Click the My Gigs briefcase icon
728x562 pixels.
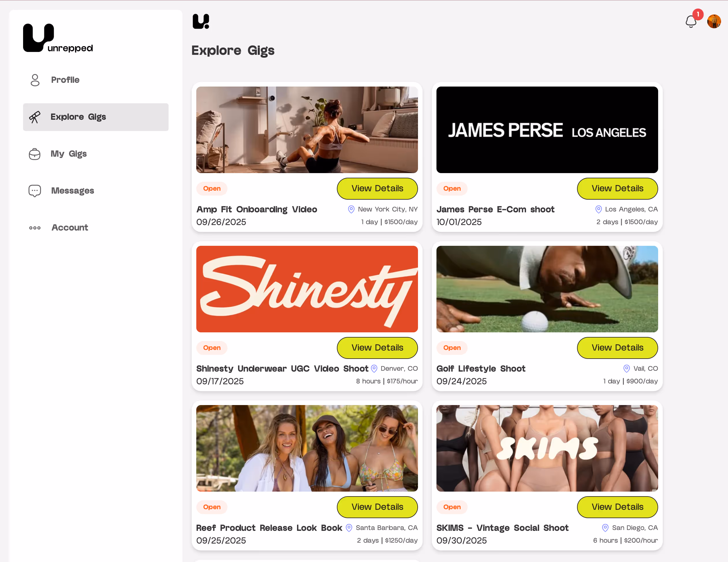click(35, 154)
